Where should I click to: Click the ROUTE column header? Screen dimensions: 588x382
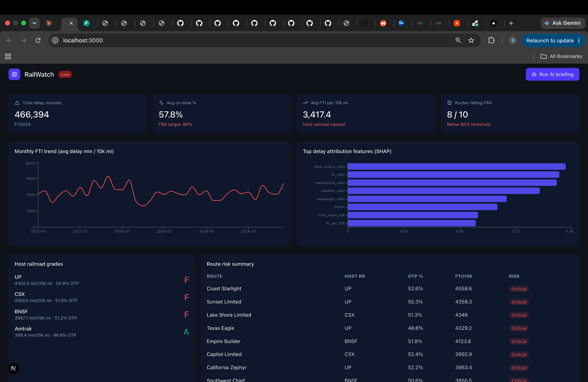pos(214,276)
